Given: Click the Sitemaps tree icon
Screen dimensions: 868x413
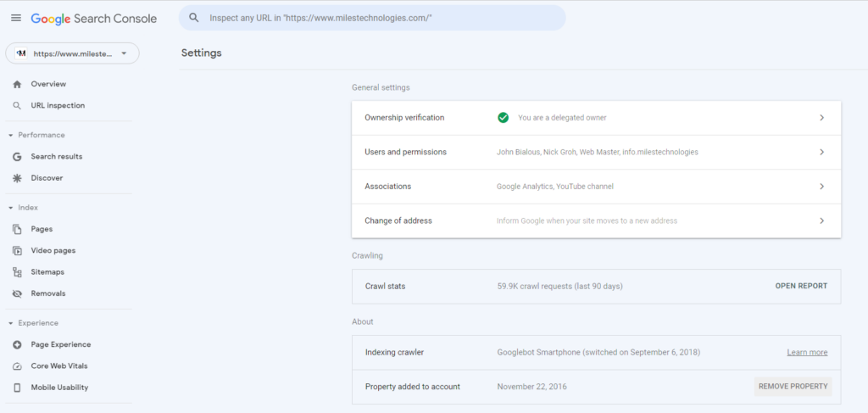Looking at the screenshot, I should click(x=17, y=272).
